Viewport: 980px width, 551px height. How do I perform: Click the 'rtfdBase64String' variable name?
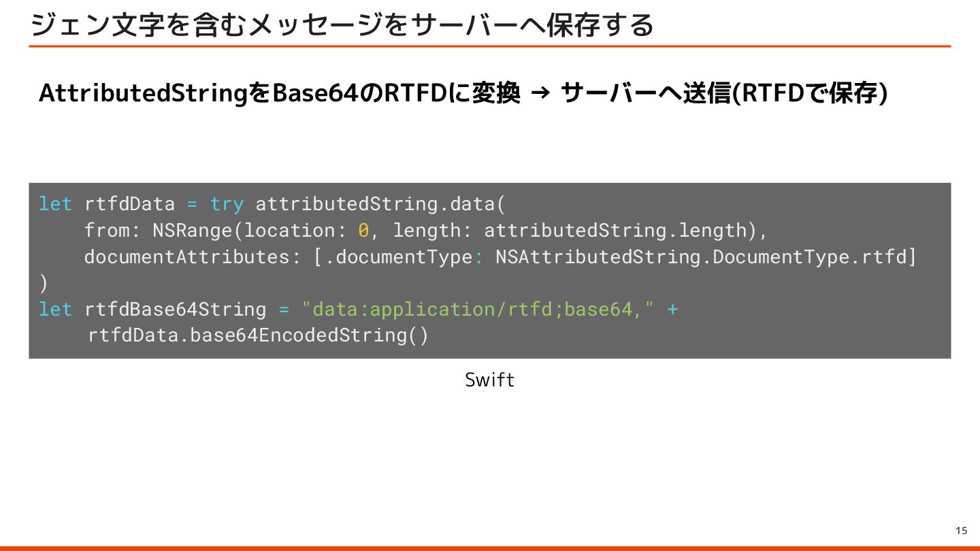pos(175,310)
